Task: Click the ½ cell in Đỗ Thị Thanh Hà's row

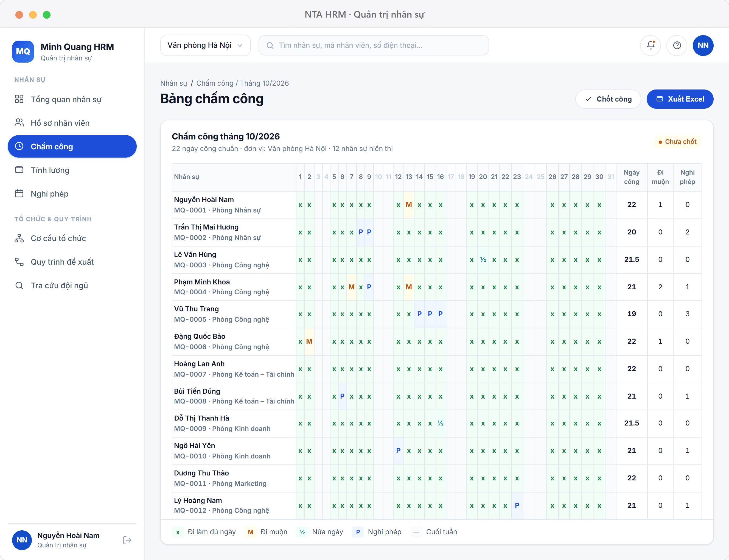Action: tap(440, 423)
